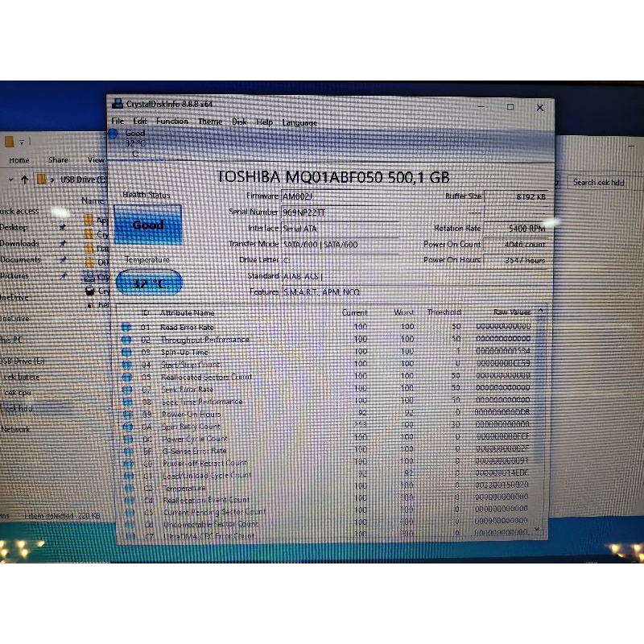Click the Good health status button
This screenshot has height=644, width=644.
coord(148,225)
